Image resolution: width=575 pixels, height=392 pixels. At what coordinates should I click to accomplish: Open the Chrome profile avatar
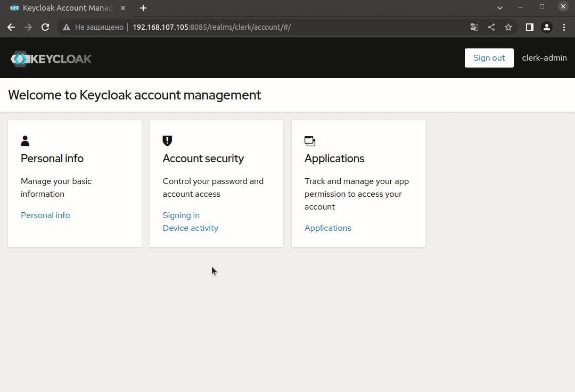(547, 27)
